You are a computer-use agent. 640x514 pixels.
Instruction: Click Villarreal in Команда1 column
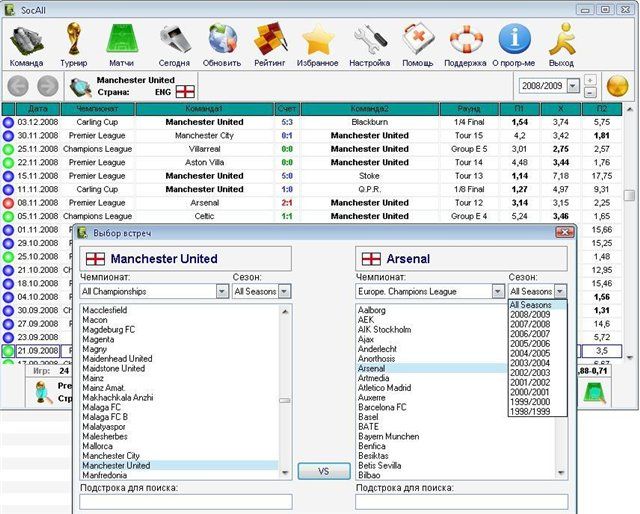pos(204,149)
